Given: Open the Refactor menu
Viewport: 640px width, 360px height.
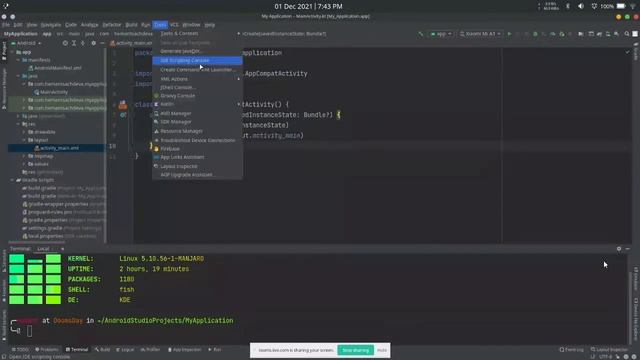Looking at the screenshot, I should (x=111, y=25).
